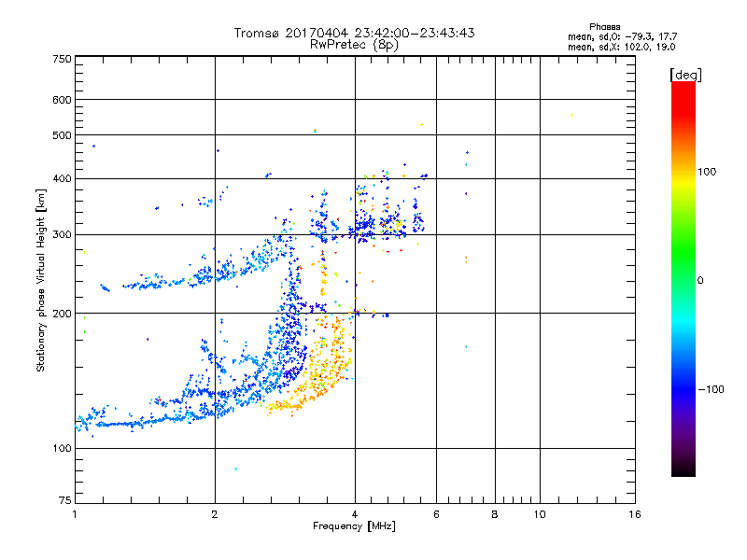Click the y-axis '400' tick label
Image resolution: width=747 pixels, height=560 pixels.
click(63, 179)
